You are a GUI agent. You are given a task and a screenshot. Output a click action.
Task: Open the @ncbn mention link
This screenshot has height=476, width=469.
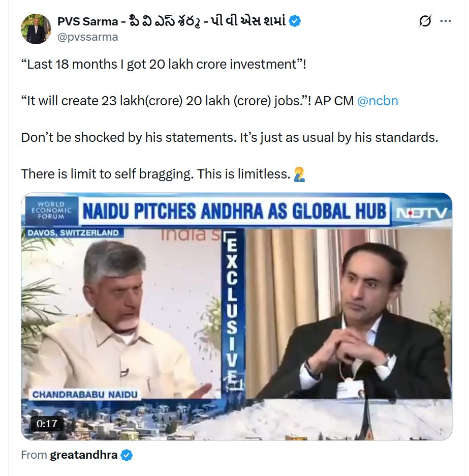coord(378,101)
